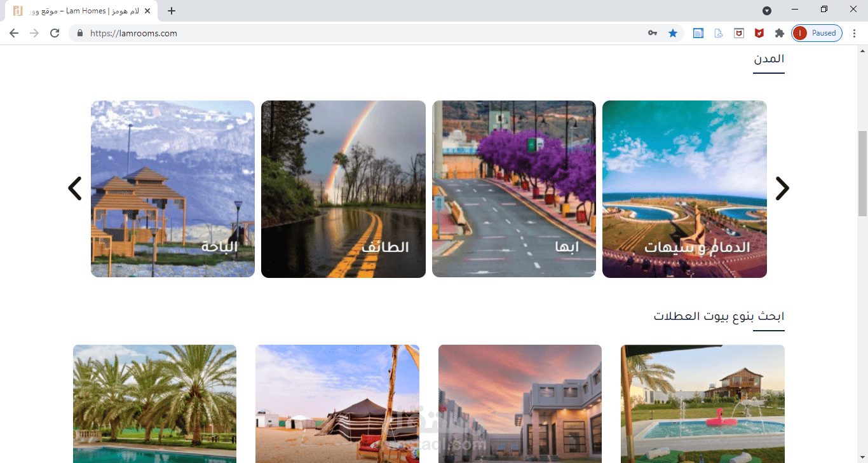Open the saved password key icon
The width and height of the screenshot is (868, 463).
(x=653, y=33)
